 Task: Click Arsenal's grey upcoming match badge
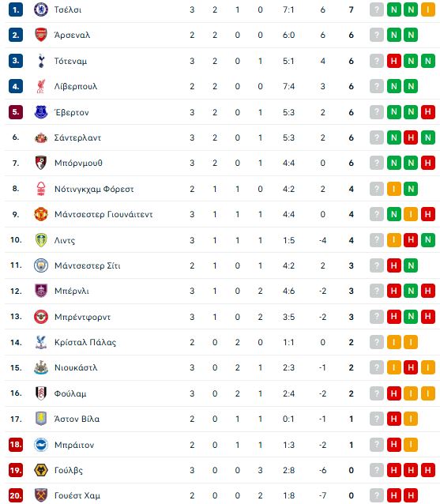[x=377, y=35]
